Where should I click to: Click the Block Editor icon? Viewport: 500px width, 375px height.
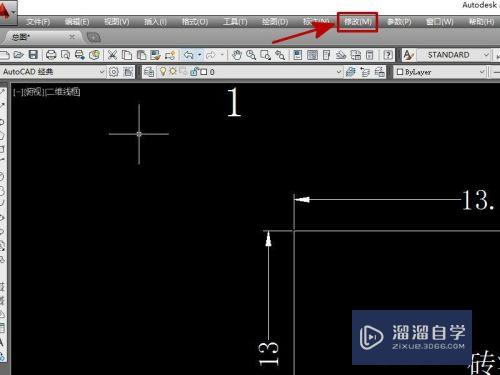170,55
